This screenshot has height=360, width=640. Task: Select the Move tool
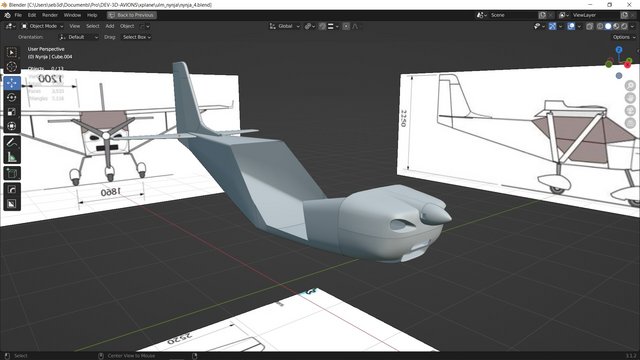12,83
